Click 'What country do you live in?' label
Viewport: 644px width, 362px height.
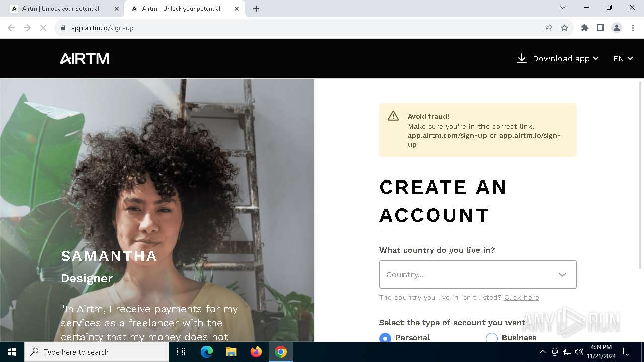coord(437,250)
